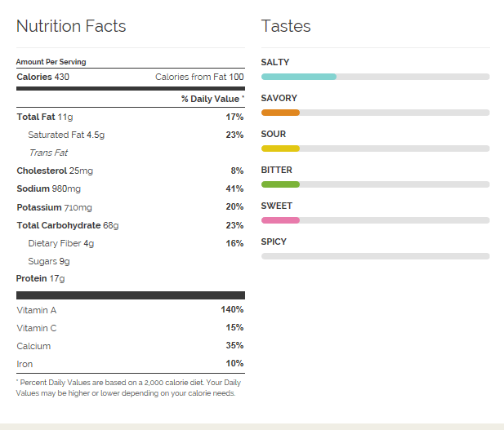Viewport: 504px width, 430px height.
Task: Click the % Daily Value column header
Action: coord(212,99)
